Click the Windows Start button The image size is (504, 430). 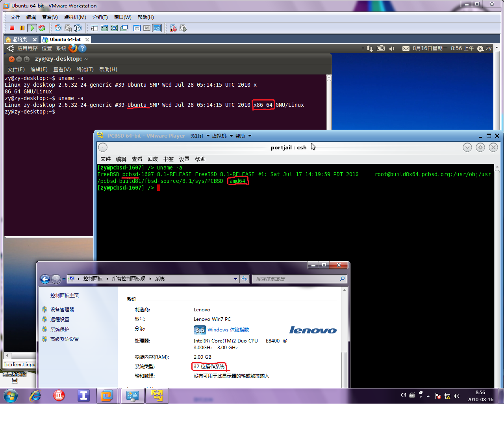tap(11, 396)
